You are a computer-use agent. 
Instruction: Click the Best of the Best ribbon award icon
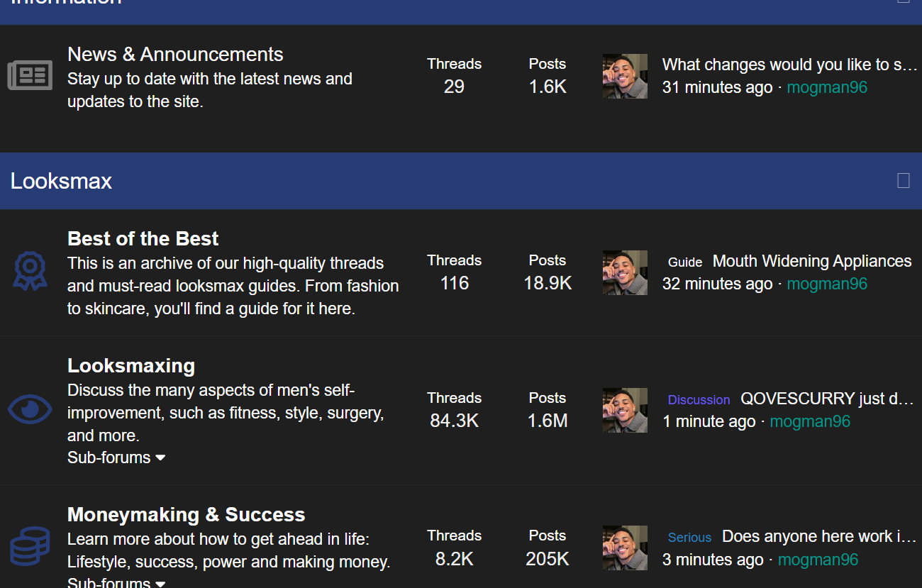30,272
